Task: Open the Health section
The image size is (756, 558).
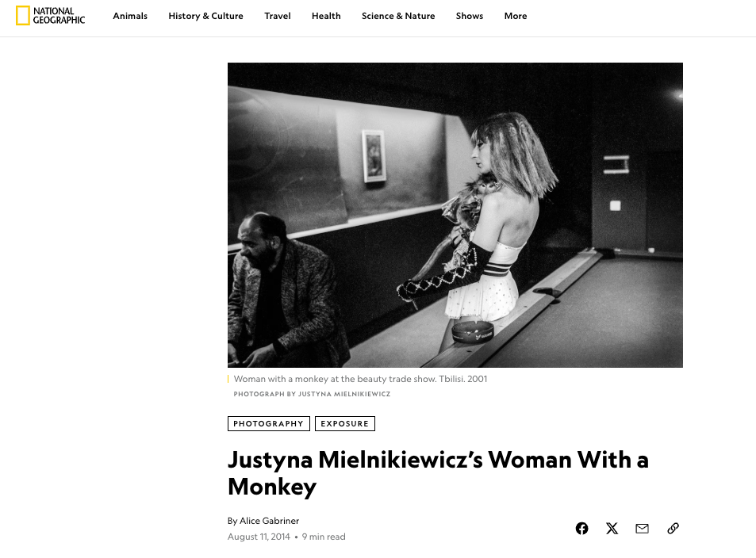Action: point(326,16)
